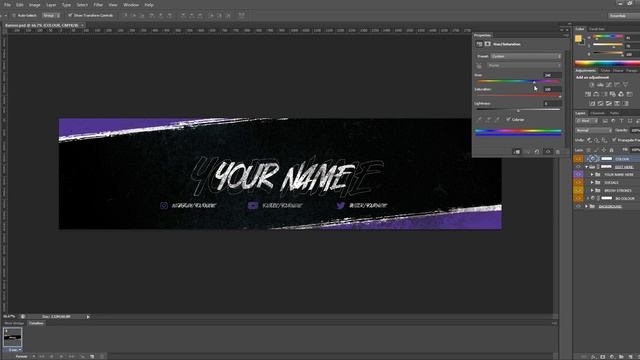Expand the BRUSH STROKES group

click(x=592, y=190)
